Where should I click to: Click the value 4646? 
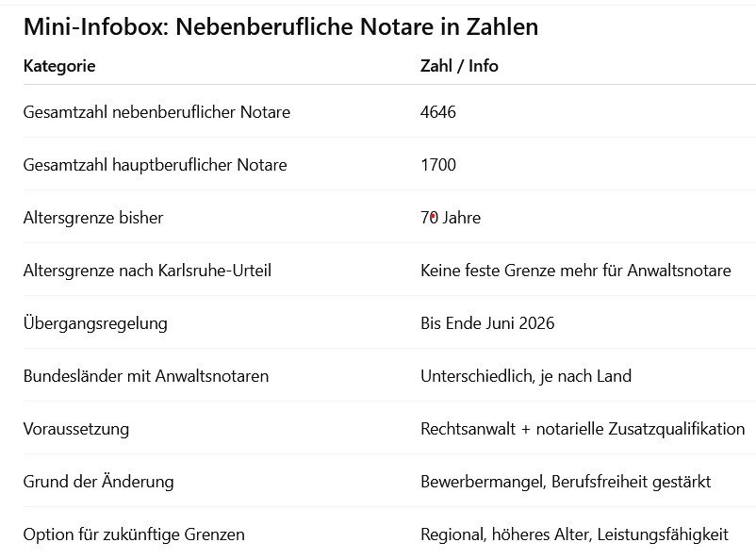pyautogui.click(x=437, y=112)
